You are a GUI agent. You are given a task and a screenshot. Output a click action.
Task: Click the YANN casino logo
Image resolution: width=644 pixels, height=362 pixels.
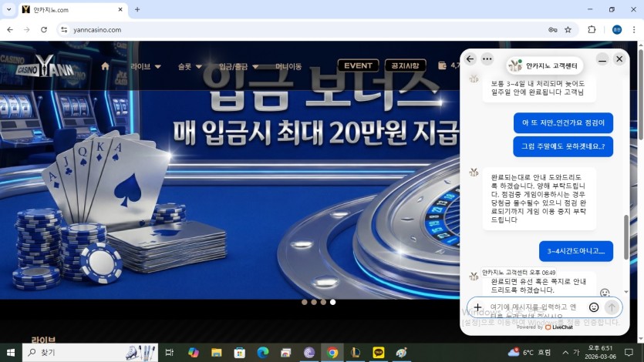click(46, 66)
